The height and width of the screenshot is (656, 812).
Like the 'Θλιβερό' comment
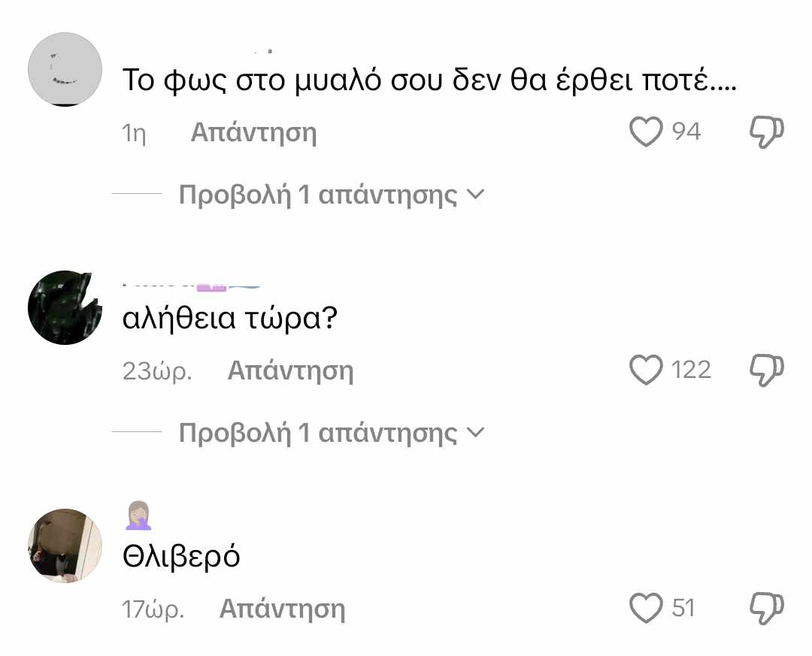(646, 608)
